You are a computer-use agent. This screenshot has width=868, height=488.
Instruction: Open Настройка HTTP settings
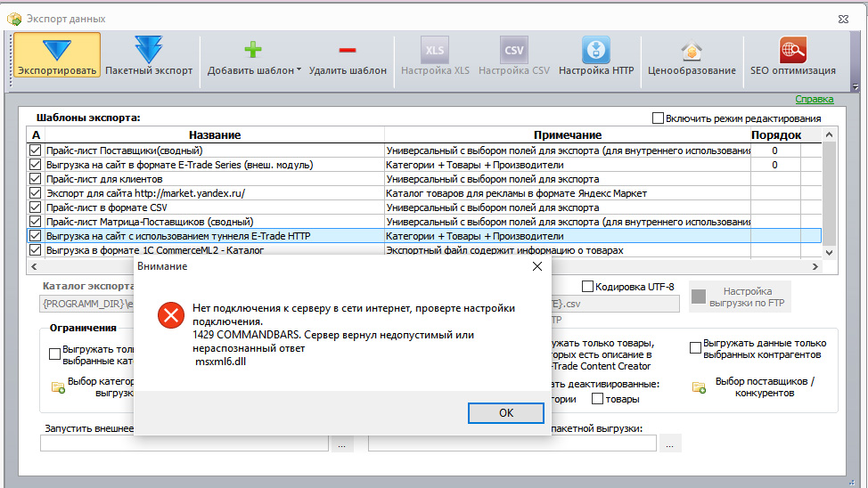point(596,55)
